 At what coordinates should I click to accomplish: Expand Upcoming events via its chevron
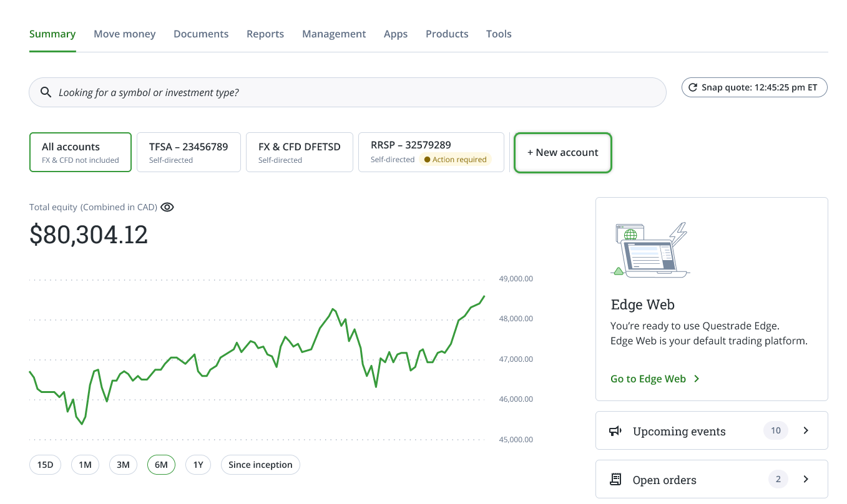806,430
